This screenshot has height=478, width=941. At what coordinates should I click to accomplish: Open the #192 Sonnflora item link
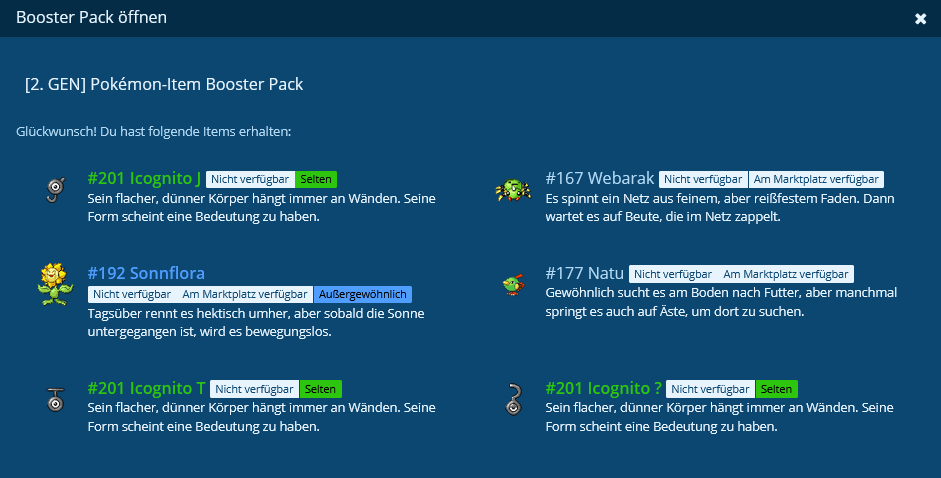point(146,273)
